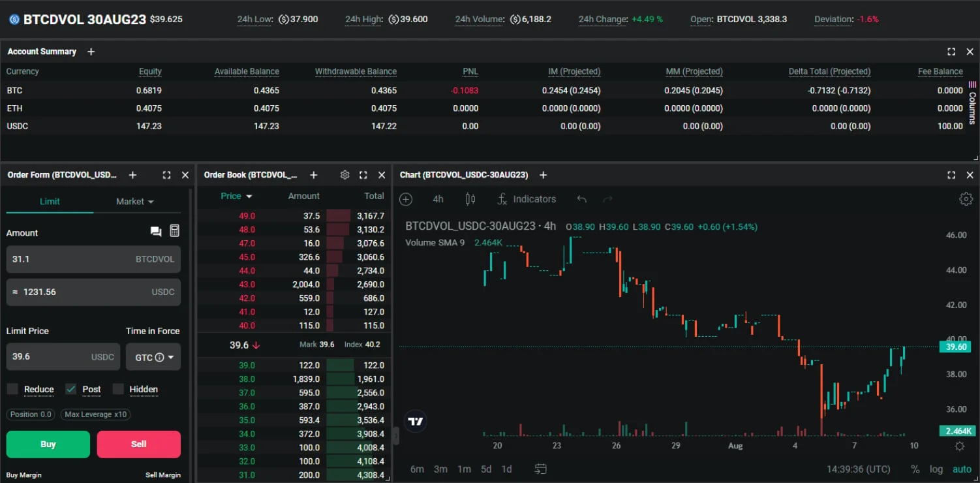This screenshot has width=980, height=483.
Task: Uncheck the Post checkbox
Action: point(71,389)
